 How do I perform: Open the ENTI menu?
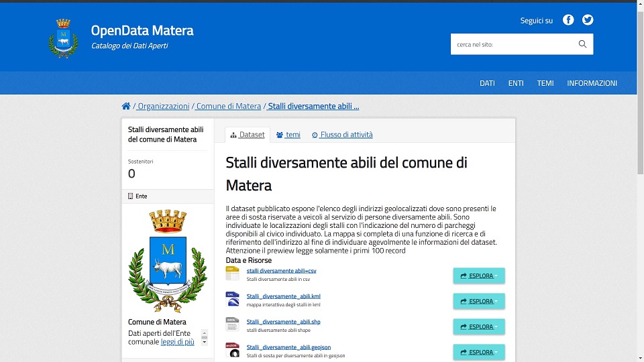click(x=516, y=83)
